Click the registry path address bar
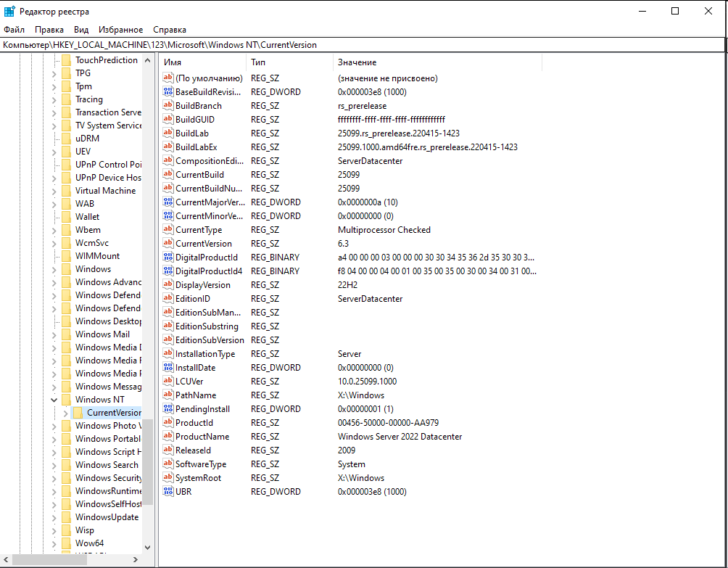Screen dimensions: 728x568 point(290,44)
